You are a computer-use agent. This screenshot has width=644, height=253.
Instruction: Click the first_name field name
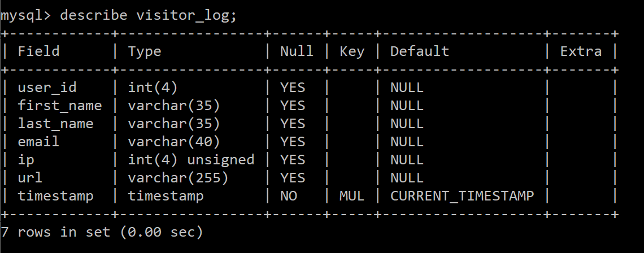60,106
